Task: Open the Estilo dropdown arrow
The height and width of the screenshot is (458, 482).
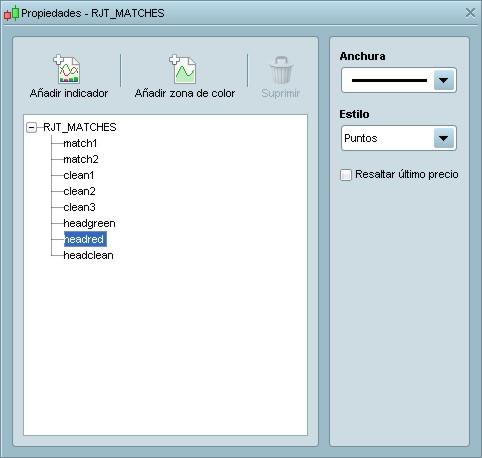Action: [x=444, y=138]
